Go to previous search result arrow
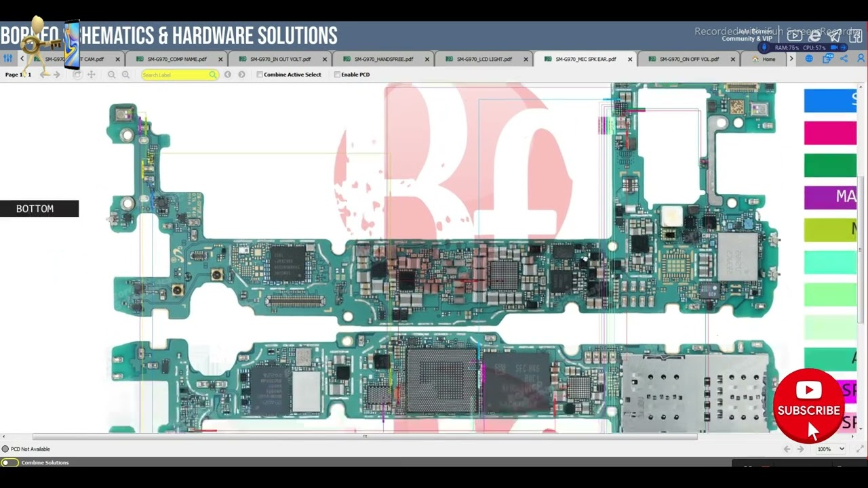 tap(228, 75)
